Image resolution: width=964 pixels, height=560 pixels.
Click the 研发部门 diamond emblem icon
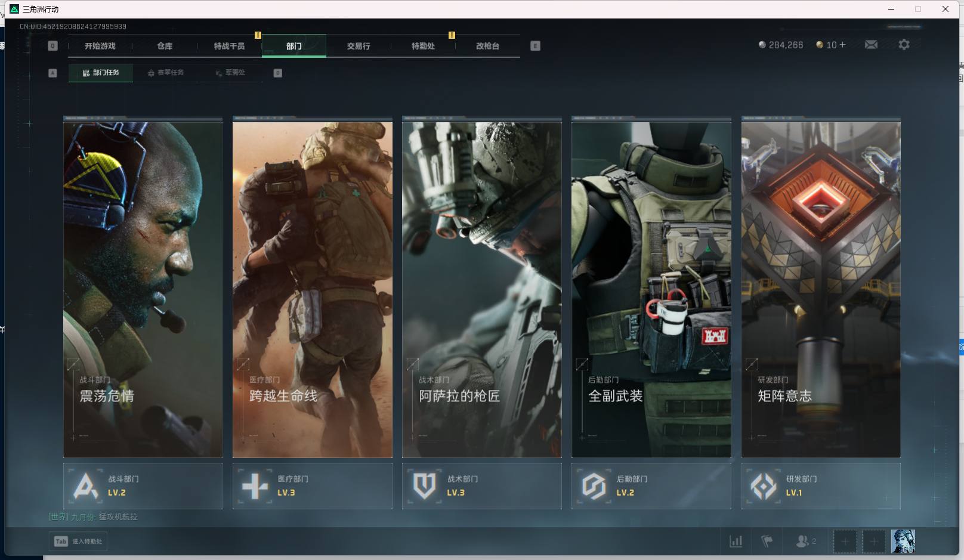[764, 486]
